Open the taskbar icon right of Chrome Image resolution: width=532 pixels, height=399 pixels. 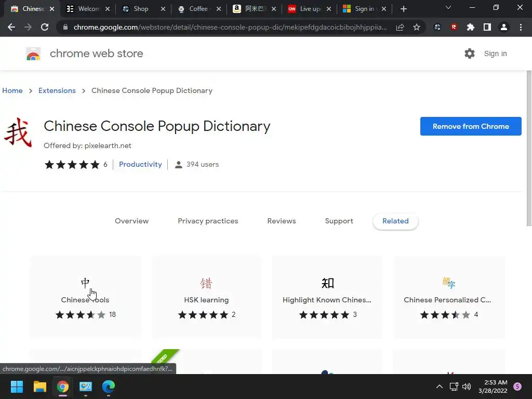pyautogui.click(x=86, y=386)
